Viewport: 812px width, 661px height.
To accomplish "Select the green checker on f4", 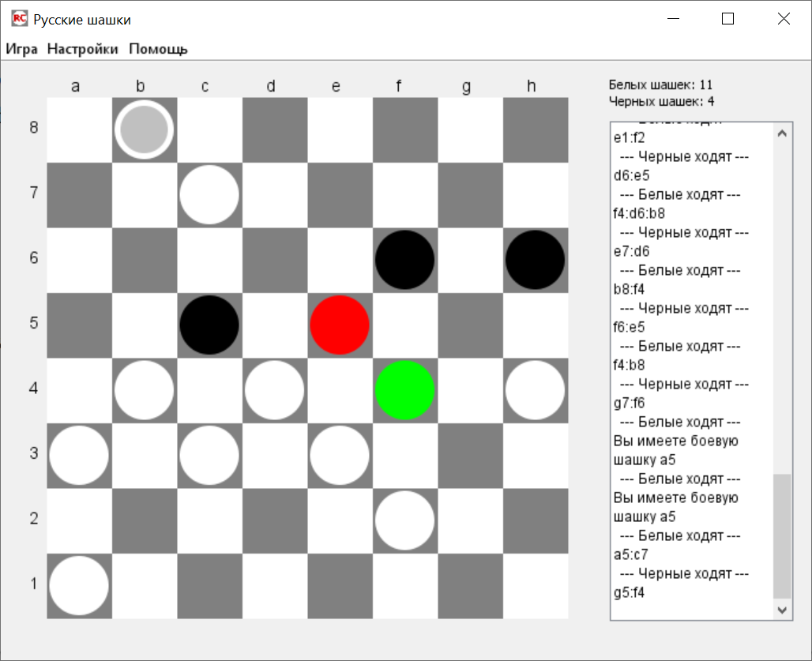I will (x=404, y=389).
